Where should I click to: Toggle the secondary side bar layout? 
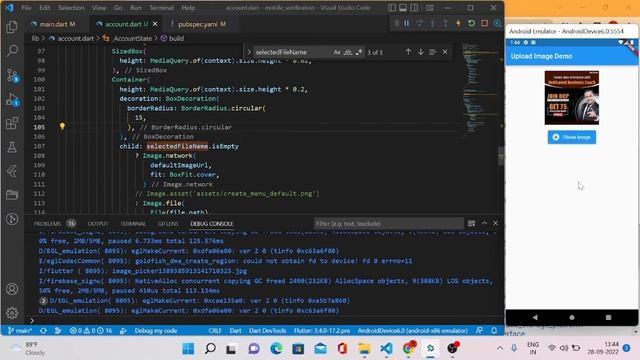click(x=414, y=8)
